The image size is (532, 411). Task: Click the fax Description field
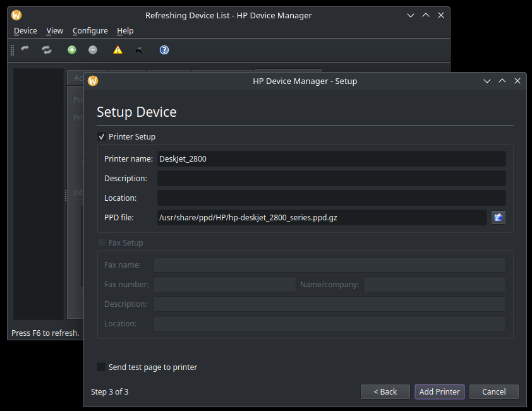pos(329,304)
